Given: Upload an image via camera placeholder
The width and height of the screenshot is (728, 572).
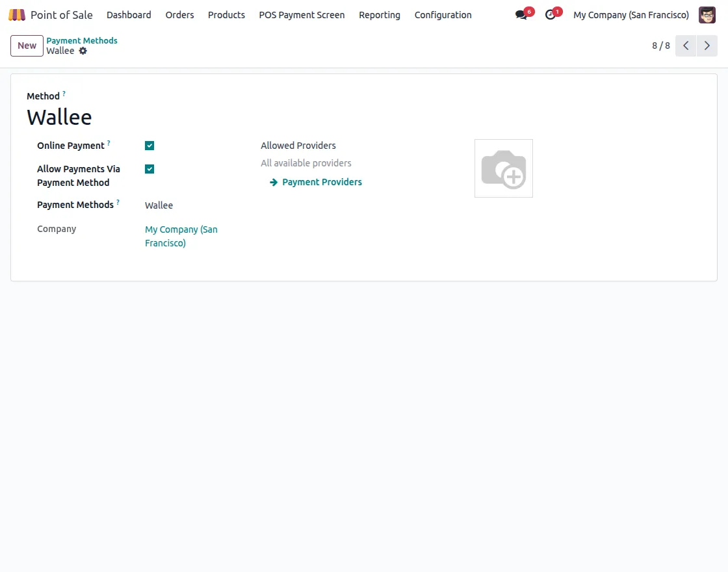Looking at the screenshot, I should coord(504,168).
